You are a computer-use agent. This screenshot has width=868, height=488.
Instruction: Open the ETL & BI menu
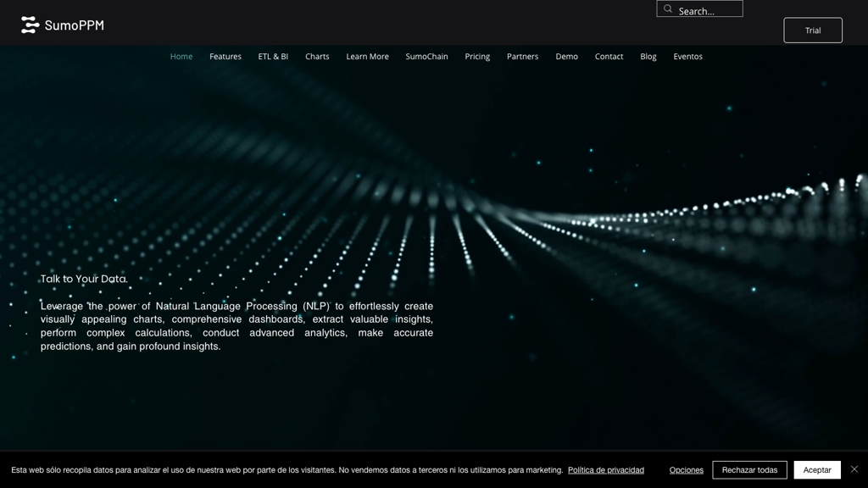[273, 57]
